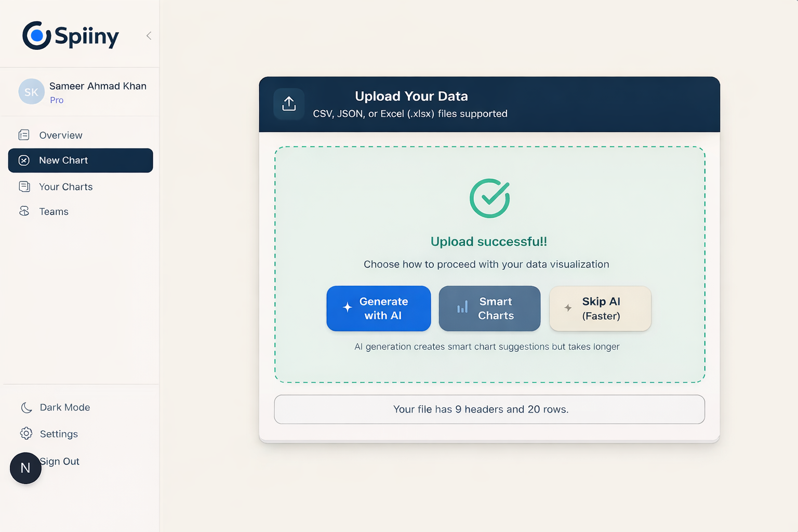Click the New Chart icon
The height and width of the screenshot is (532, 798).
tap(24, 161)
